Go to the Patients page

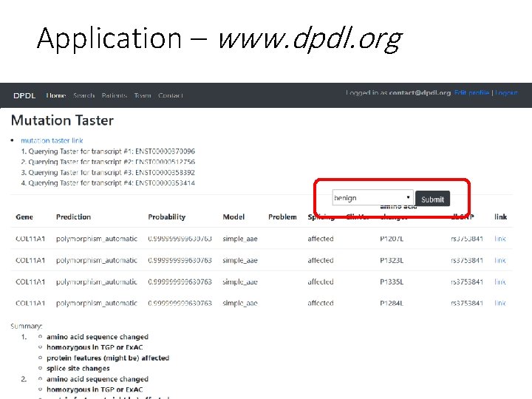[x=115, y=95]
